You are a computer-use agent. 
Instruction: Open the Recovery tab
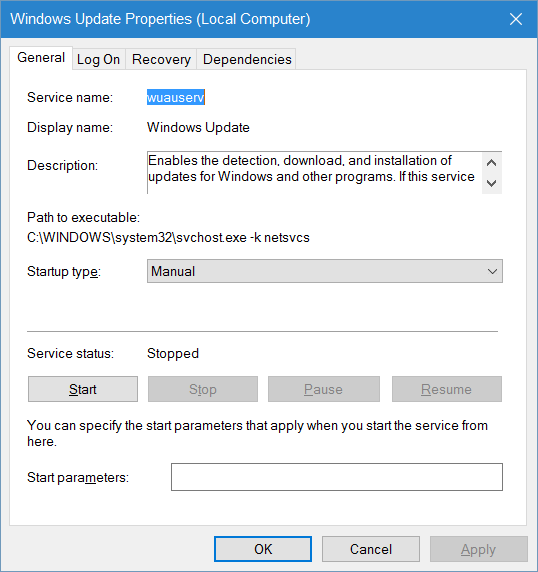click(x=161, y=59)
